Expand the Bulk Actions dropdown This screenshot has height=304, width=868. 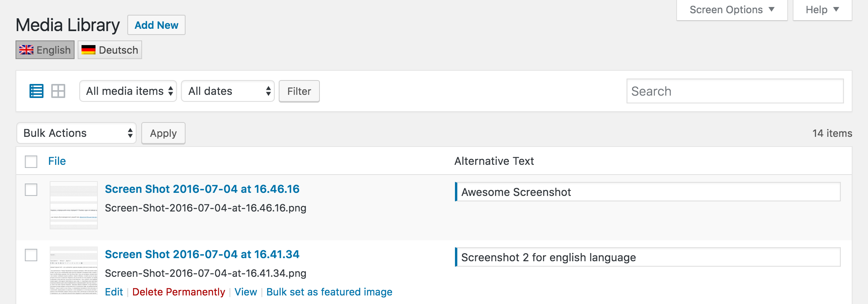(76, 133)
